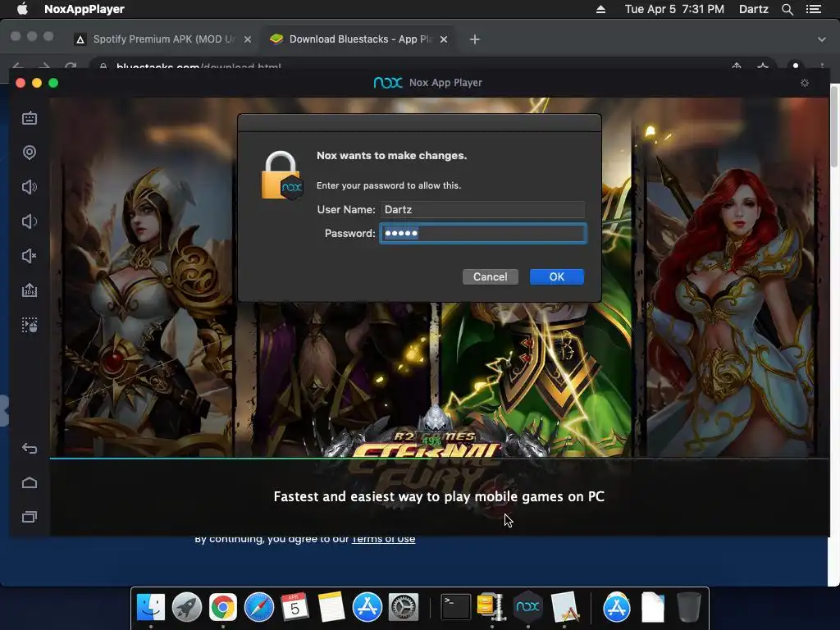Viewport: 840px width, 630px height.
Task: Open the date and time in menu bar
Action: [x=674, y=9]
